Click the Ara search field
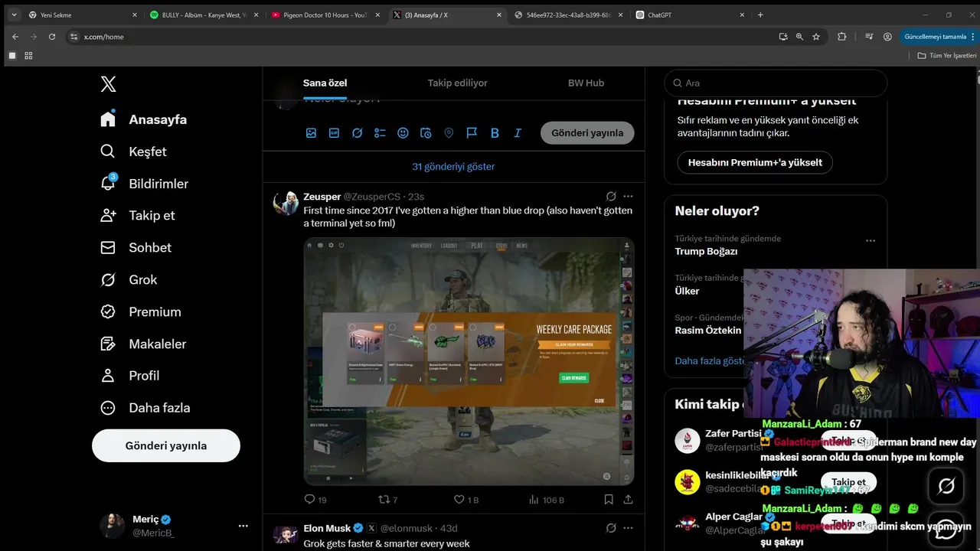This screenshot has width=980, height=551. [776, 83]
